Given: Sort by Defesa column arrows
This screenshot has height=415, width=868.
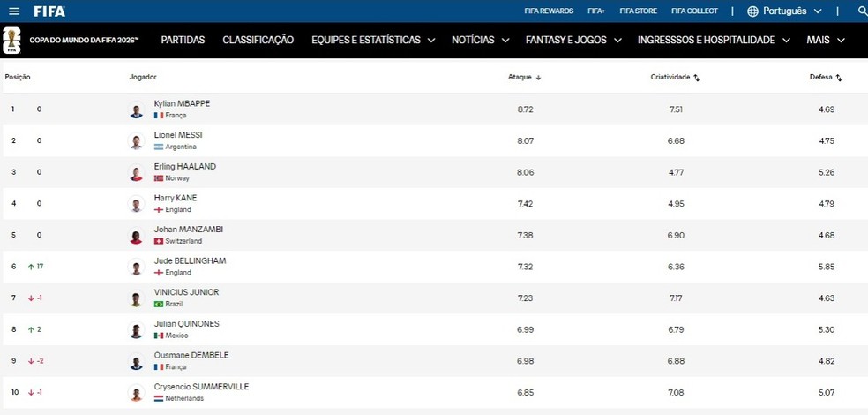Looking at the screenshot, I should click(839, 78).
